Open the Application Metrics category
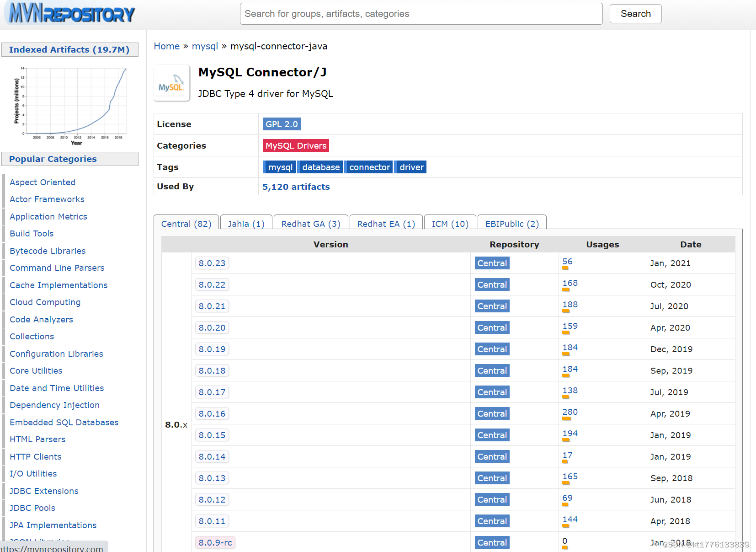Screen dimensions: 756x552 tap(48, 216)
